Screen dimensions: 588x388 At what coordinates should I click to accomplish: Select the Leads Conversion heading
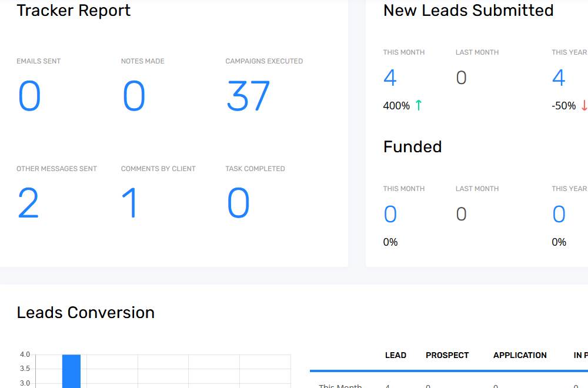[85, 313]
